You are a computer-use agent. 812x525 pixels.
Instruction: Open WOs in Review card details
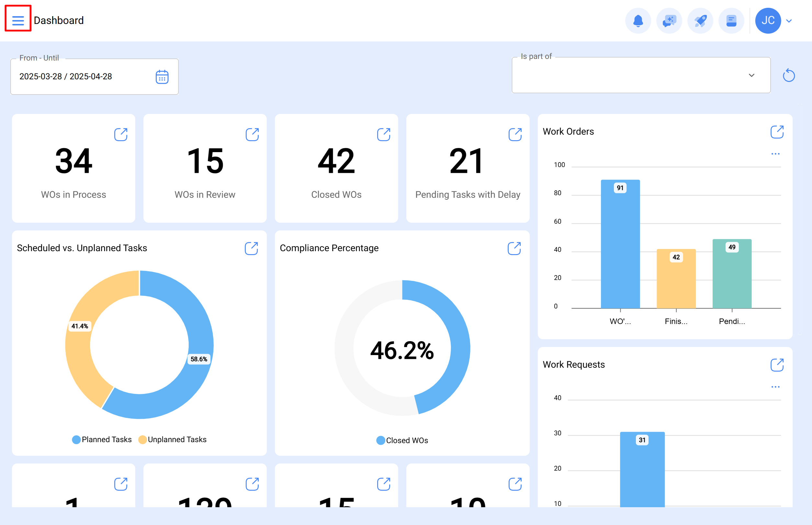(x=252, y=134)
